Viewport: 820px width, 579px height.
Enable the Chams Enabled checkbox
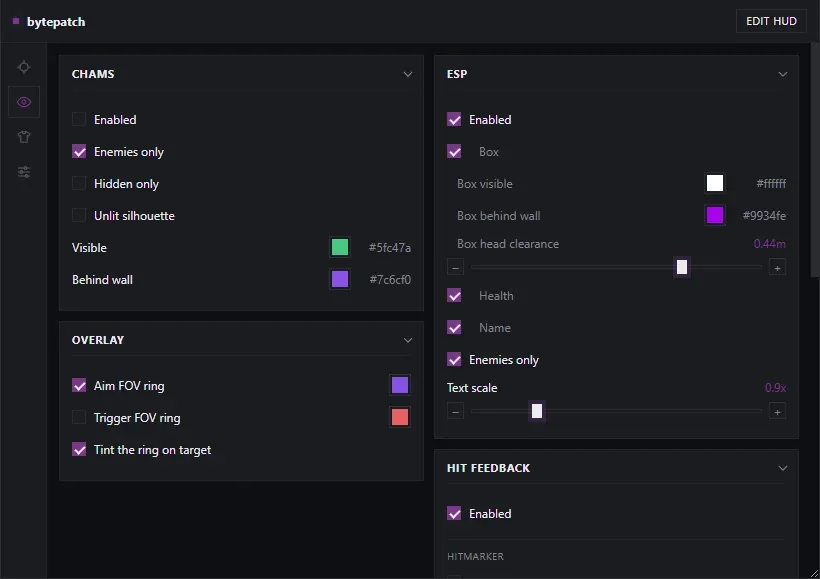tap(79, 120)
